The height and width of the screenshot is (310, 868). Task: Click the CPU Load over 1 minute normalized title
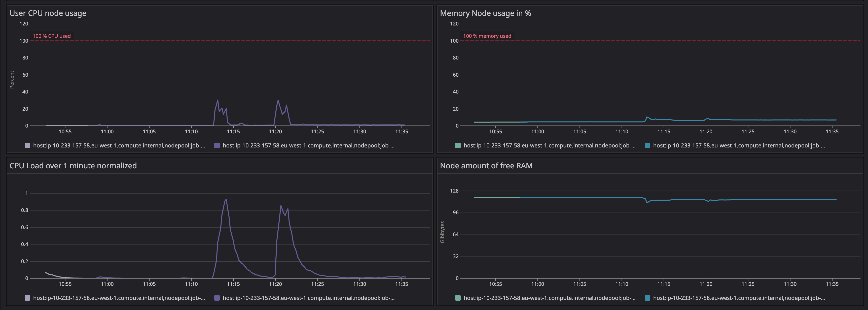(73, 166)
